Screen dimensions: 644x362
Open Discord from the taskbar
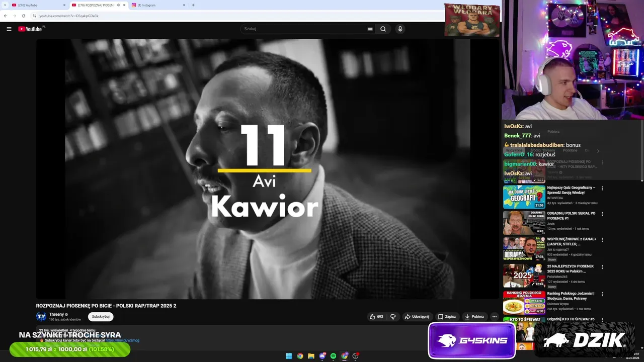tap(322, 356)
